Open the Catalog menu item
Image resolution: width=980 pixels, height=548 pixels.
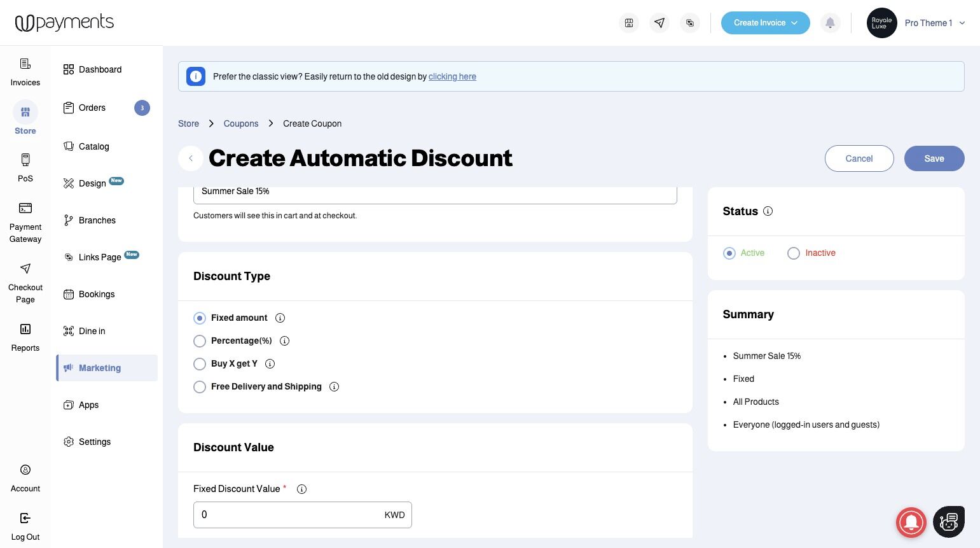(x=93, y=146)
